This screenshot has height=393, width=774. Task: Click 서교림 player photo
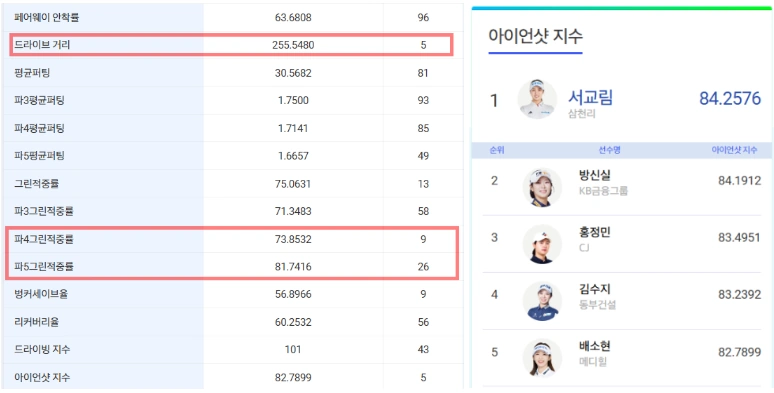click(537, 99)
